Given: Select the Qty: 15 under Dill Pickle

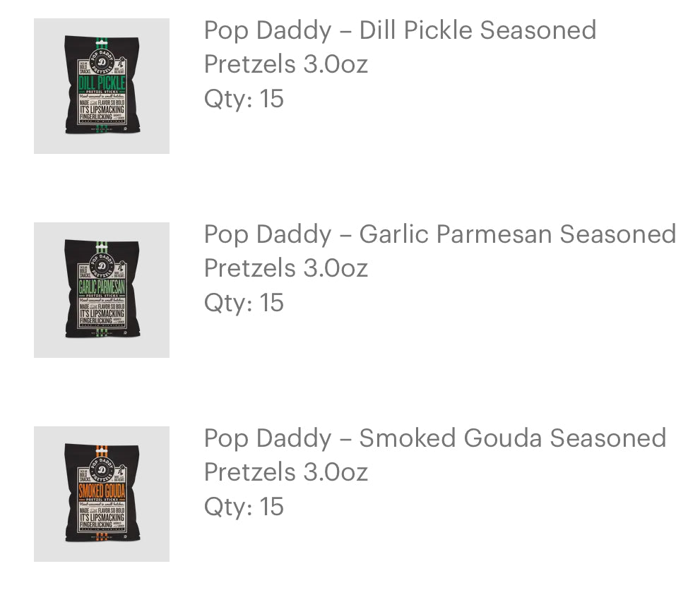Looking at the screenshot, I should coord(244,99).
